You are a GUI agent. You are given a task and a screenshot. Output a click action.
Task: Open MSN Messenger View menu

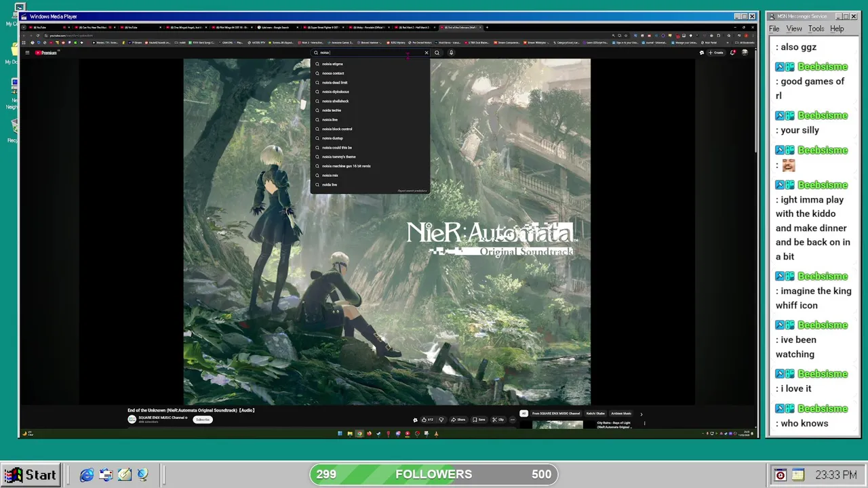click(794, 29)
